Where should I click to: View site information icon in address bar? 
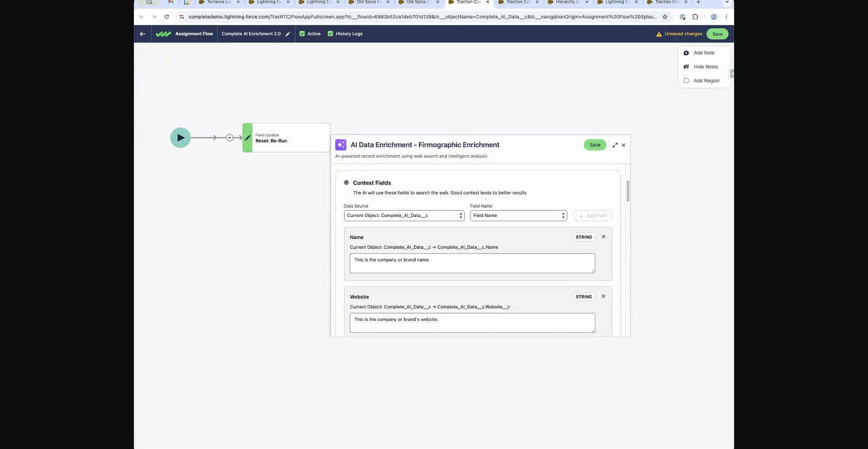[181, 17]
